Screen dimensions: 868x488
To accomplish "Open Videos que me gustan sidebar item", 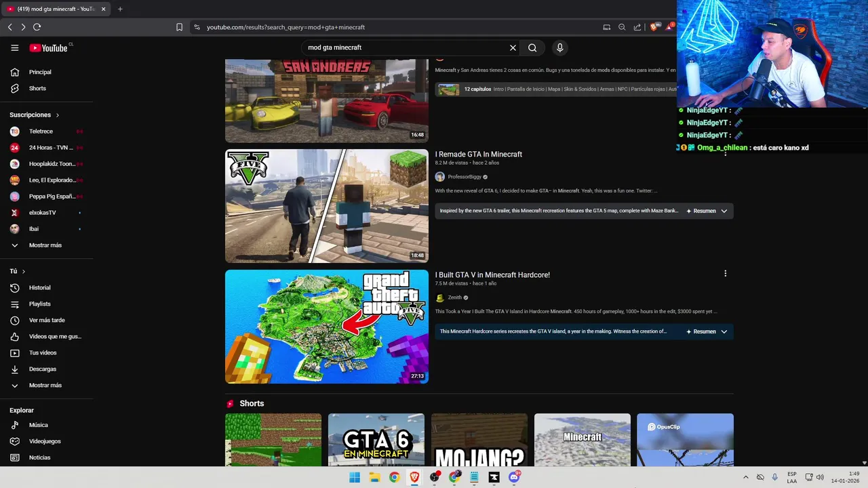I will coord(46,336).
